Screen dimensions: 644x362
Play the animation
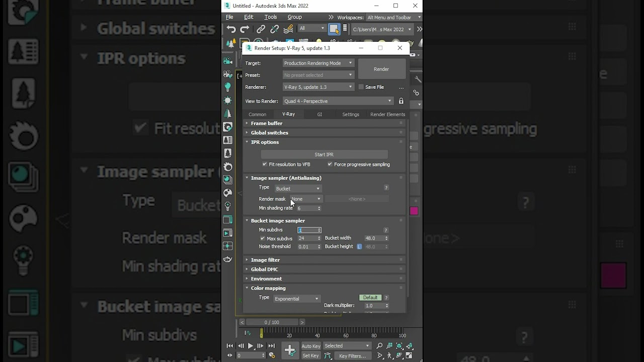[251, 346]
